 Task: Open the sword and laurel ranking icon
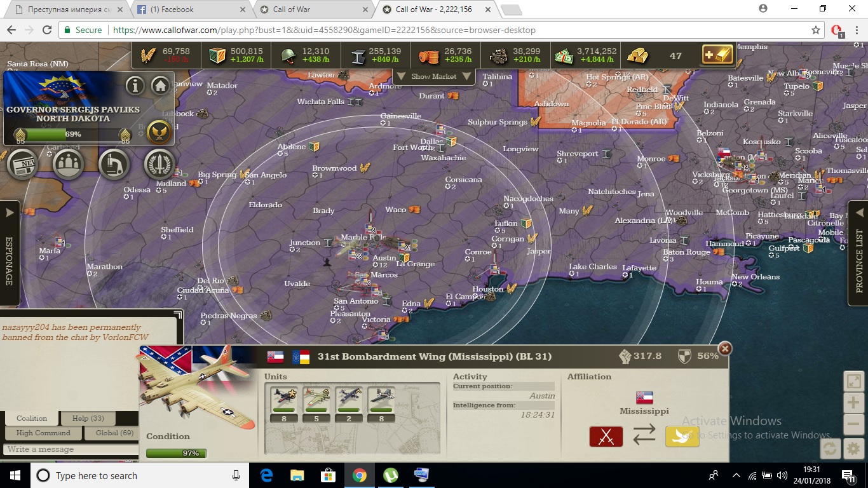click(x=159, y=165)
